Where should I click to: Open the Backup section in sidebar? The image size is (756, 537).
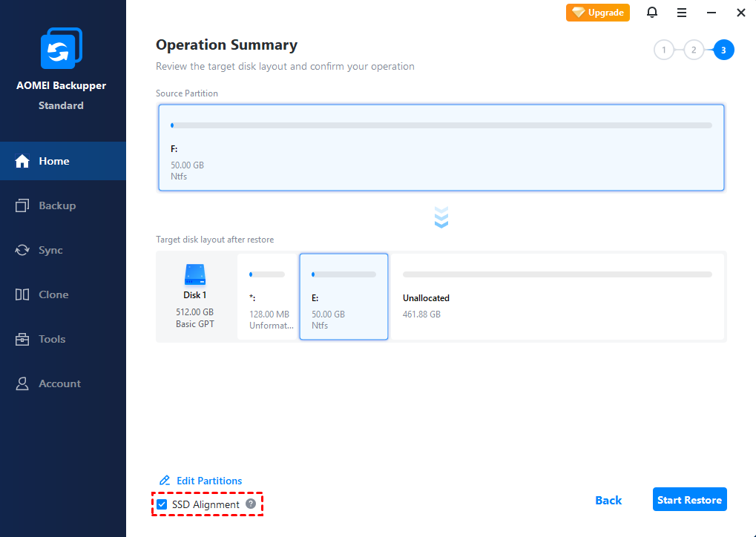(56, 205)
